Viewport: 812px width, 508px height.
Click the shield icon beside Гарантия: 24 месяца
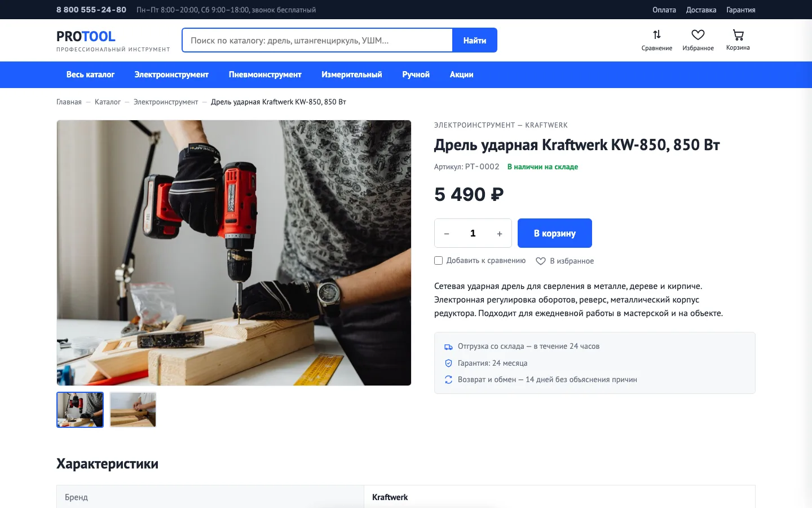coord(448,363)
